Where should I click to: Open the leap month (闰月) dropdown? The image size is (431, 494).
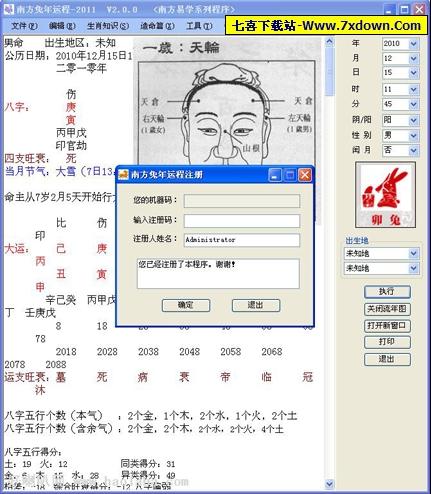[413, 150]
